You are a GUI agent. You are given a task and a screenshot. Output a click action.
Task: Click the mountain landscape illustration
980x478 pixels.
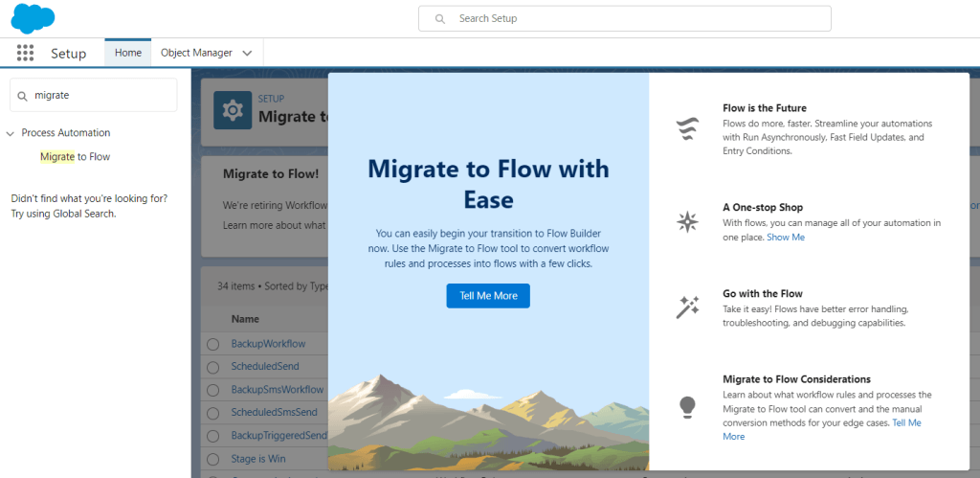click(x=488, y=422)
